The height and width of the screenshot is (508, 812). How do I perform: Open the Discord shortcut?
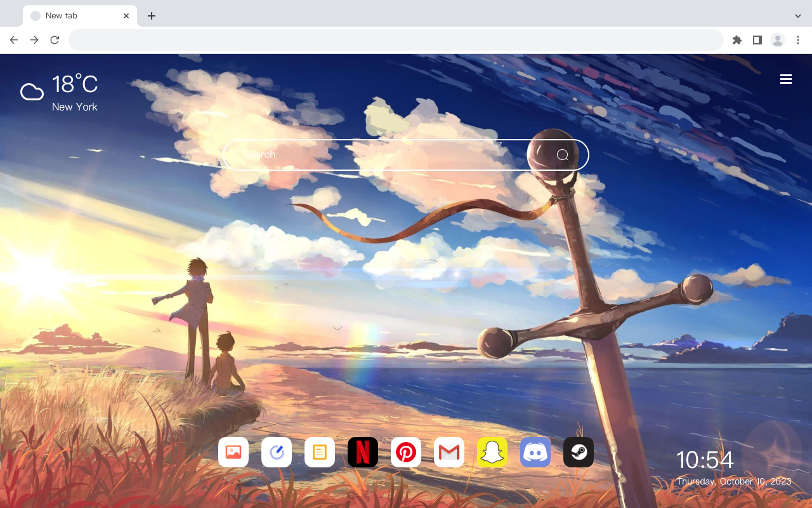535,452
